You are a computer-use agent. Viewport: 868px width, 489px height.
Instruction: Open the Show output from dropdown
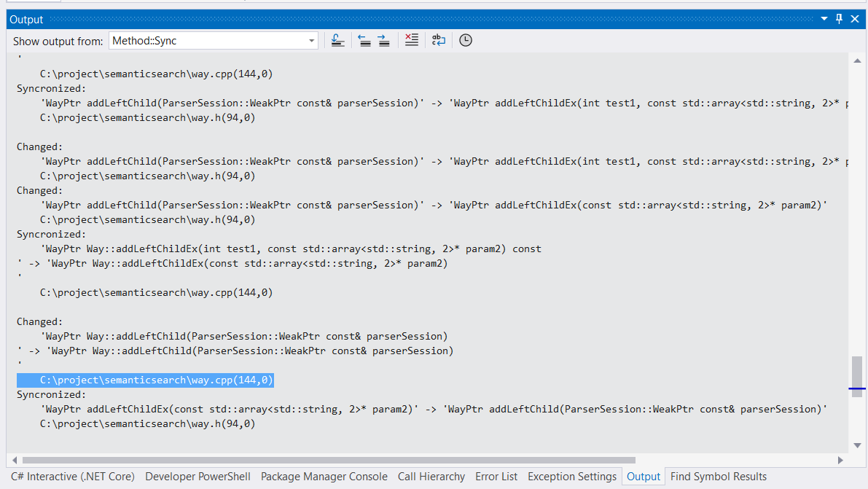tap(214, 41)
